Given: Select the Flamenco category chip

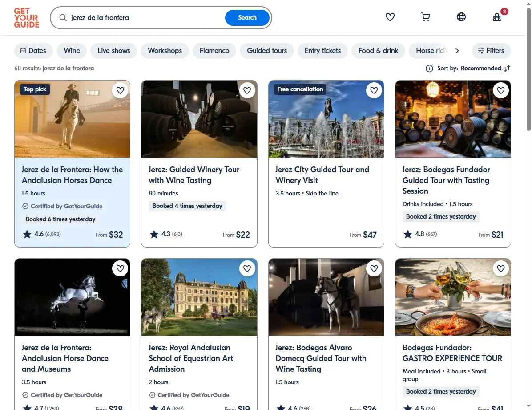Looking at the screenshot, I should pyautogui.click(x=214, y=51).
